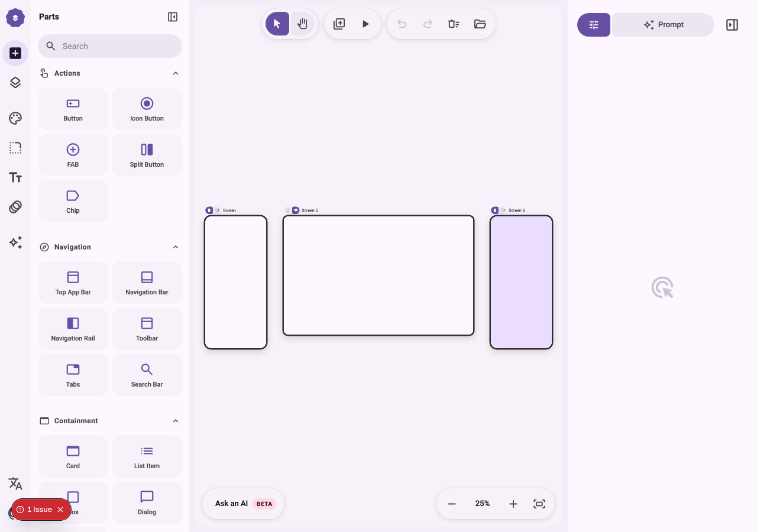The width and height of the screenshot is (757, 532).
Task: Select the FAB part
Action: click(x=73, y=155)
